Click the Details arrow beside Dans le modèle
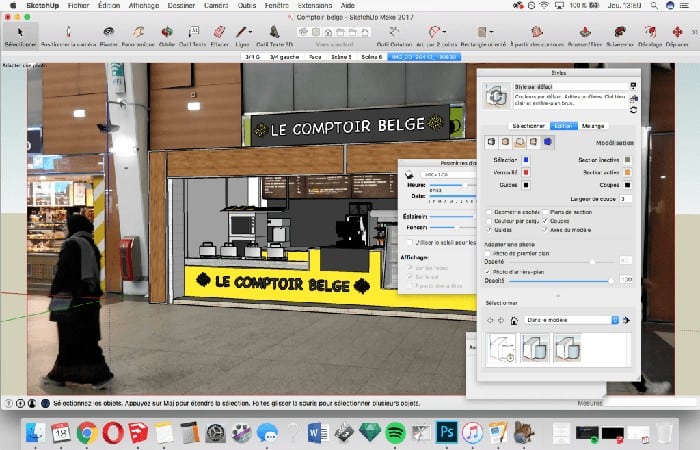Image resolution: width=700 pixels, height=450 pixels. (626, 320)
